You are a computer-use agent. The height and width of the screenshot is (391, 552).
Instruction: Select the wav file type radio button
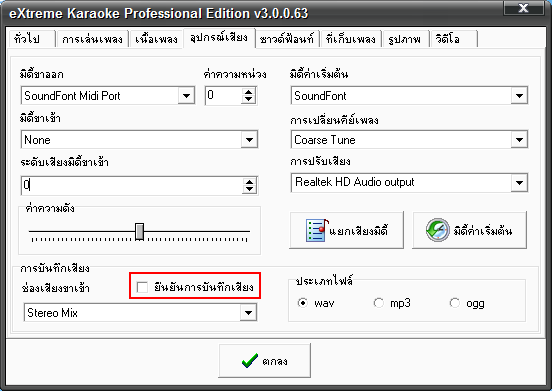pyautogui.click(x=302, y=303)
